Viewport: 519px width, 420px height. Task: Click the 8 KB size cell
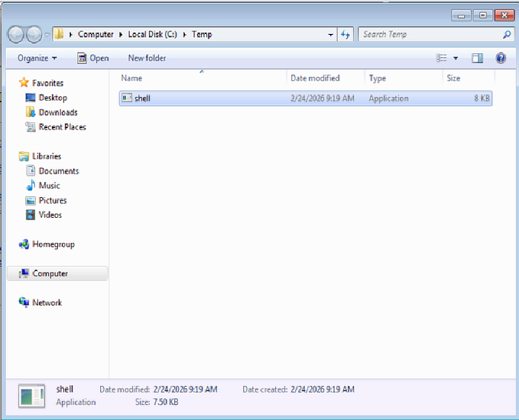pyautogui.click(x=482, y=99)
